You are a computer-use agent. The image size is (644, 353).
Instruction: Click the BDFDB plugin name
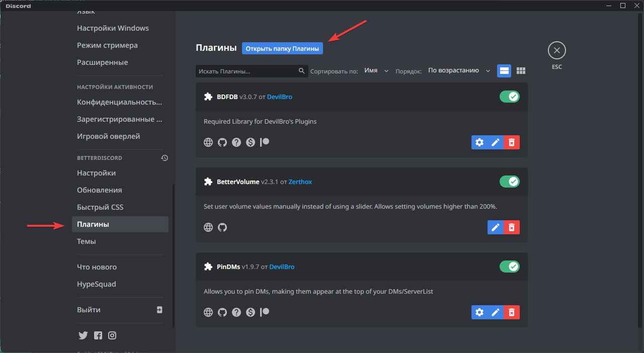point(227,97)
